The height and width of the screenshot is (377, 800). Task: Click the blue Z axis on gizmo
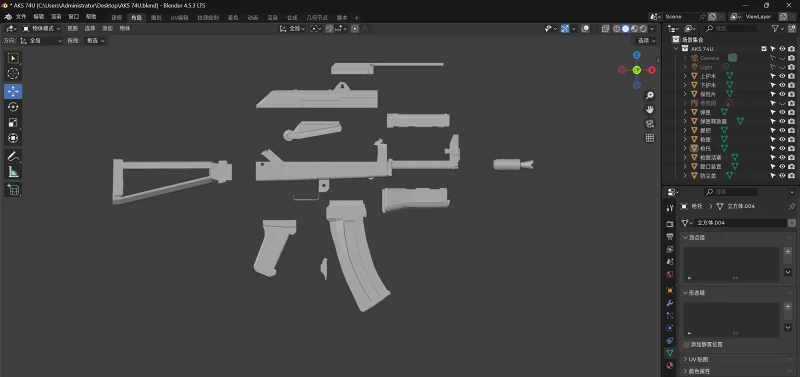pos(637,55)
